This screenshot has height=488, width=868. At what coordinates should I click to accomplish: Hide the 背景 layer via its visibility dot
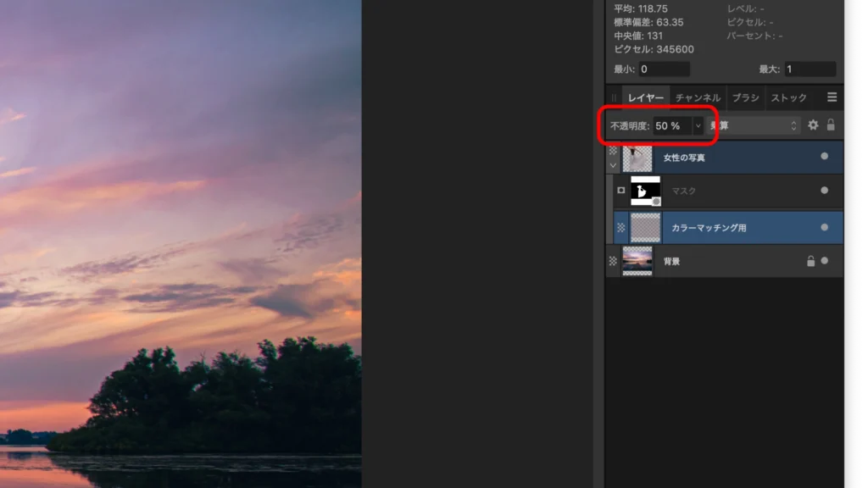(824, 261)
